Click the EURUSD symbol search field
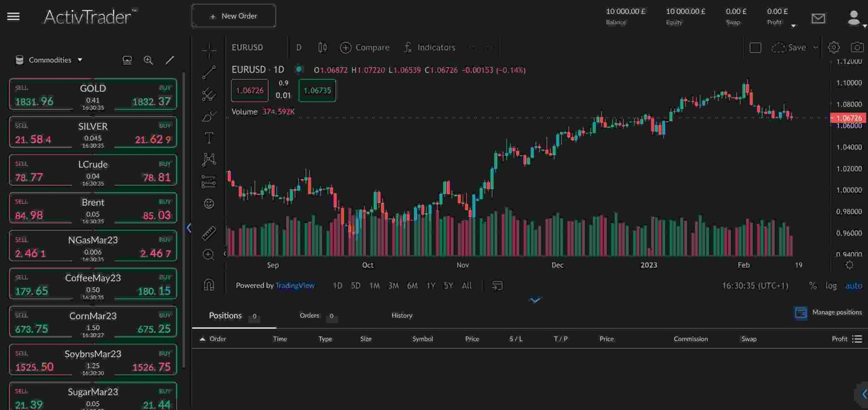The image size is (868, 410). point(247,48)
